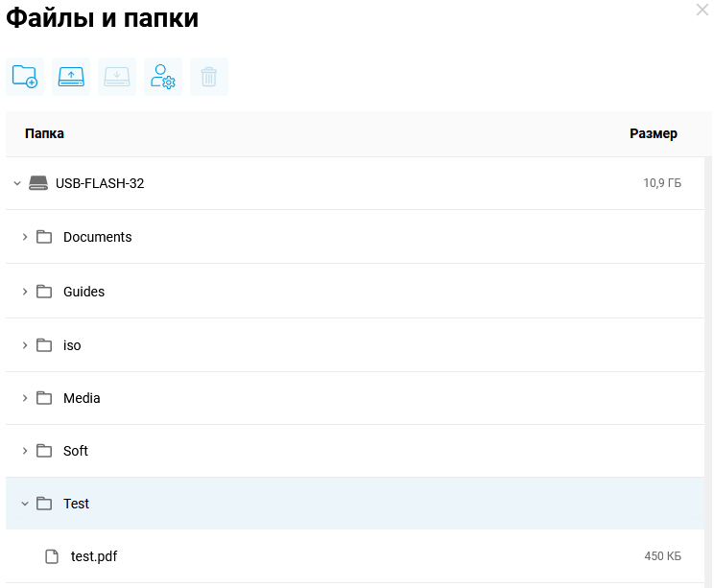Close the Файлы и папки dialog

click(702, 11)
